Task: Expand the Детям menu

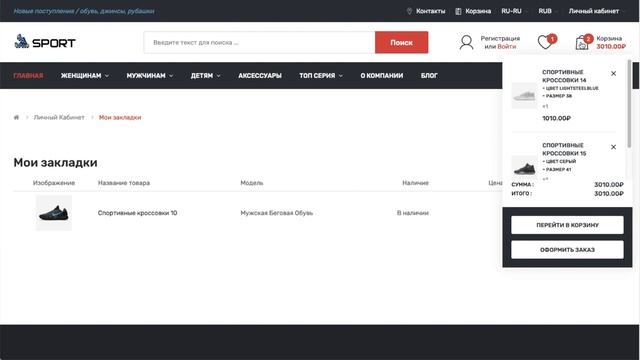Action: pyautogui.click(x=206, y=76)
